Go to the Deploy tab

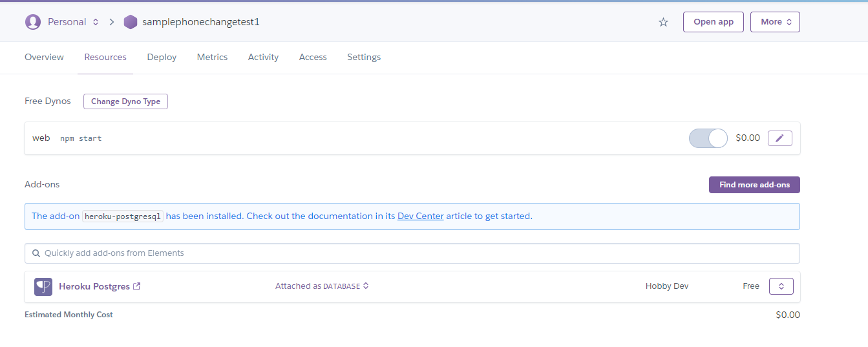(x=162, y=57)
